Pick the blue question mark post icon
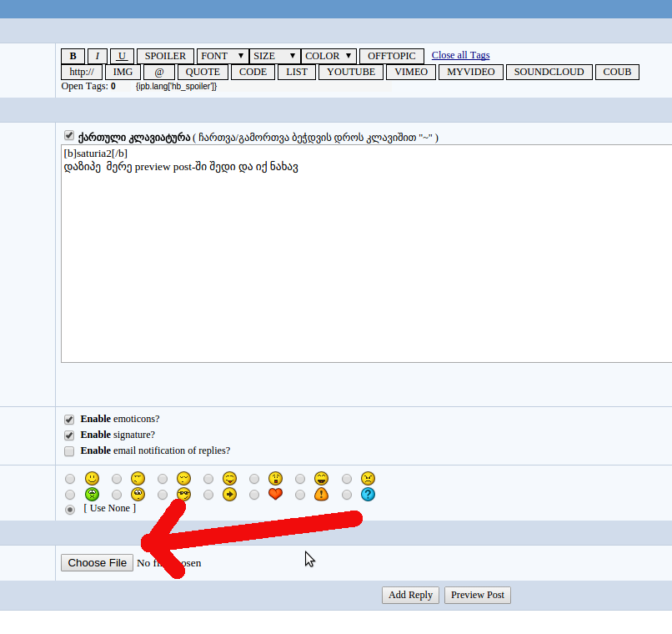The image size is (672, 634). (x=368, y=495)
